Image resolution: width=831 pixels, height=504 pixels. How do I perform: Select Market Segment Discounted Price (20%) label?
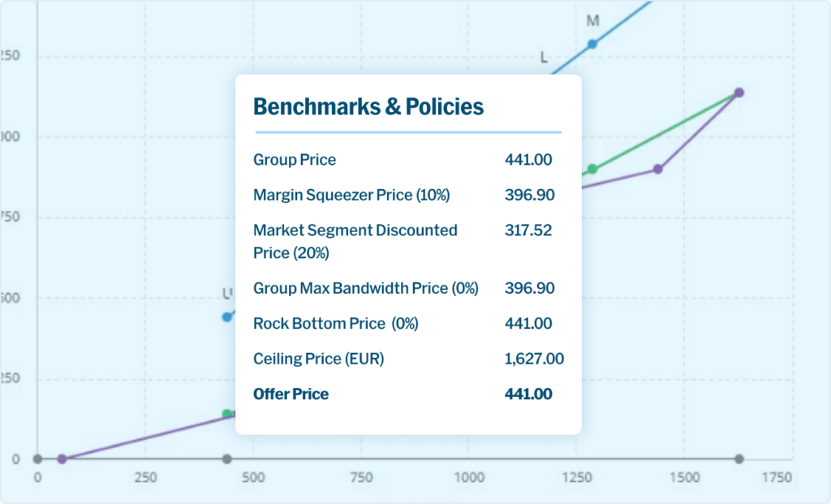coord(355,241)
